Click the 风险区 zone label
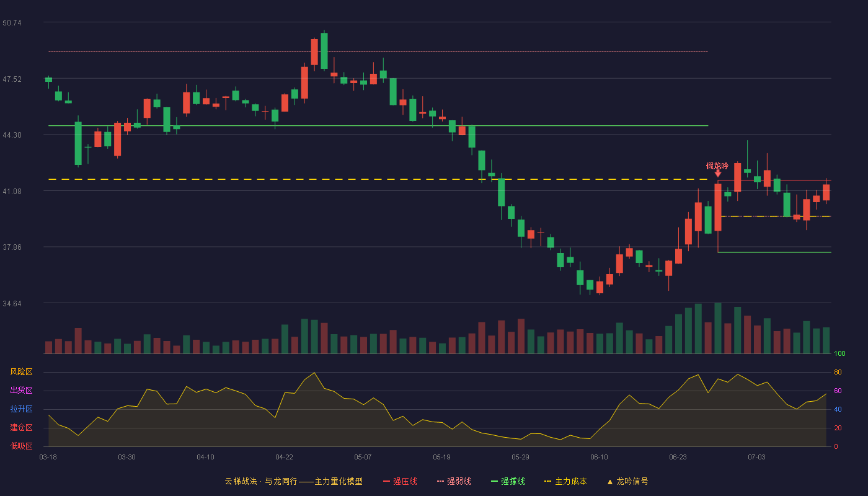 21,372
